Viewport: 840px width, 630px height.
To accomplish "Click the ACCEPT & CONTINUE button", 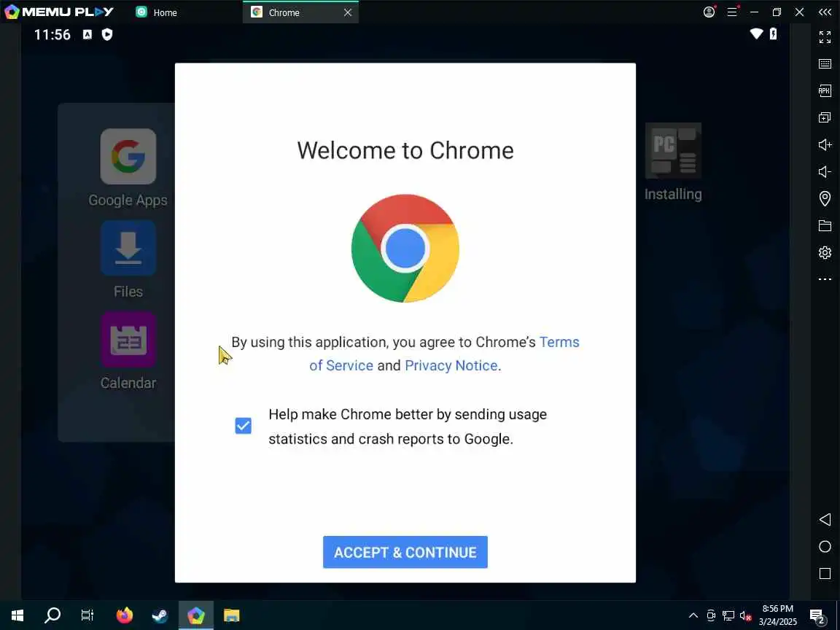I will (x=405, y=552).
